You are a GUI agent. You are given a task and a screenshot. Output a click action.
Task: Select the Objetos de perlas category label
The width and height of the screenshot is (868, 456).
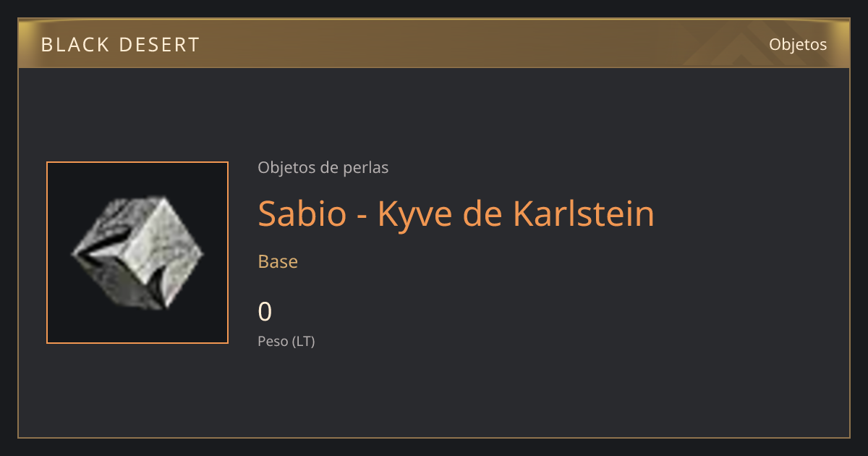pyautogui.click(x=323, y=168)
